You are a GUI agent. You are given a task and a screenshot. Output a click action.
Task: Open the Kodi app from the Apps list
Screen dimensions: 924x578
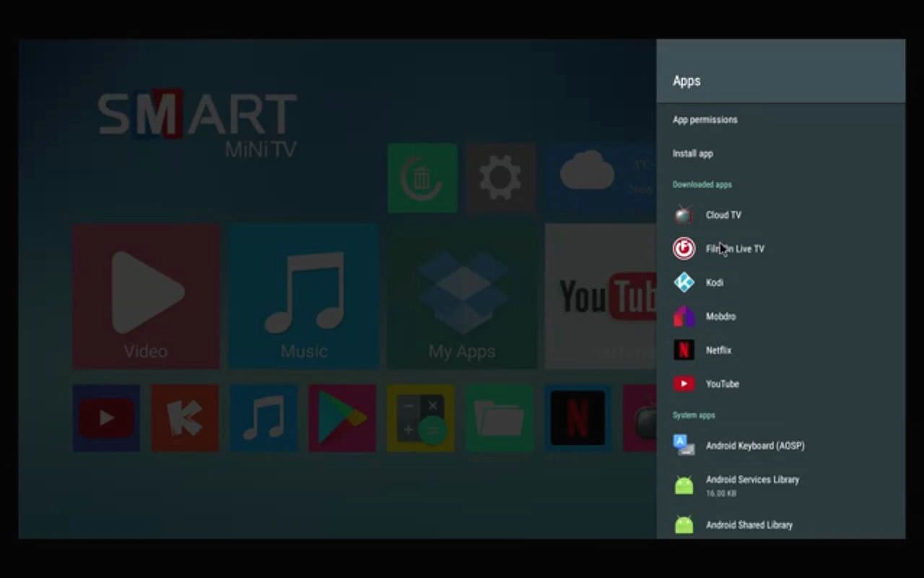(x=714, y=282)
